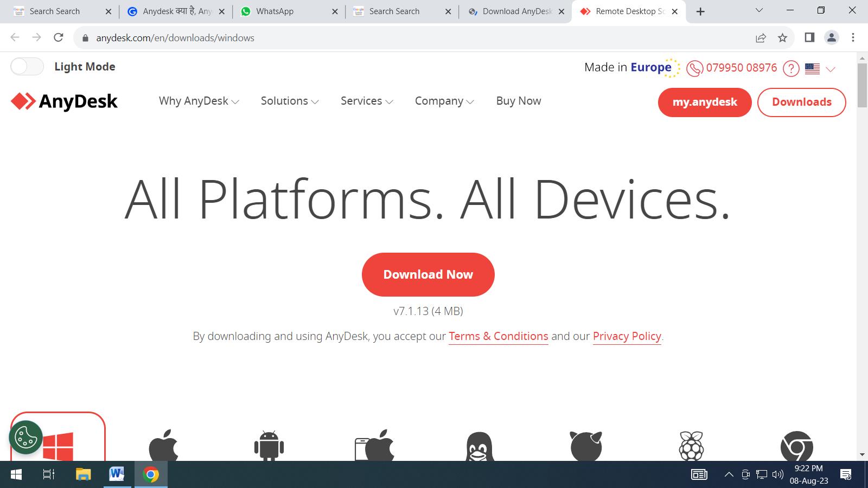Click the Download Now button
The image size is (868, 488).
428,274
